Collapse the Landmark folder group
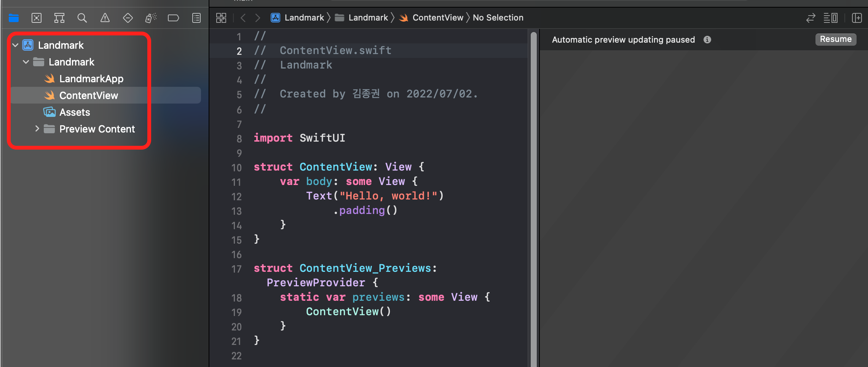The height and width of the screenshot is (367, 868). tap(26, 62)
